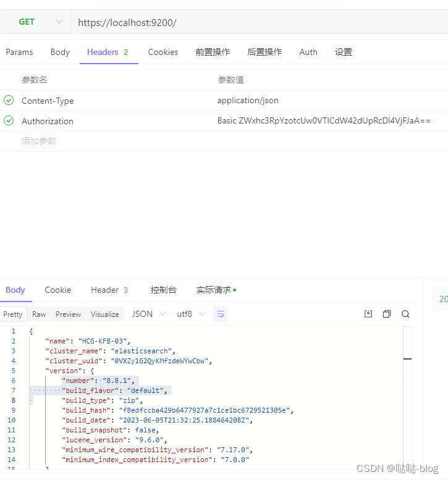Select the Raw view mode

pos(39,314)
